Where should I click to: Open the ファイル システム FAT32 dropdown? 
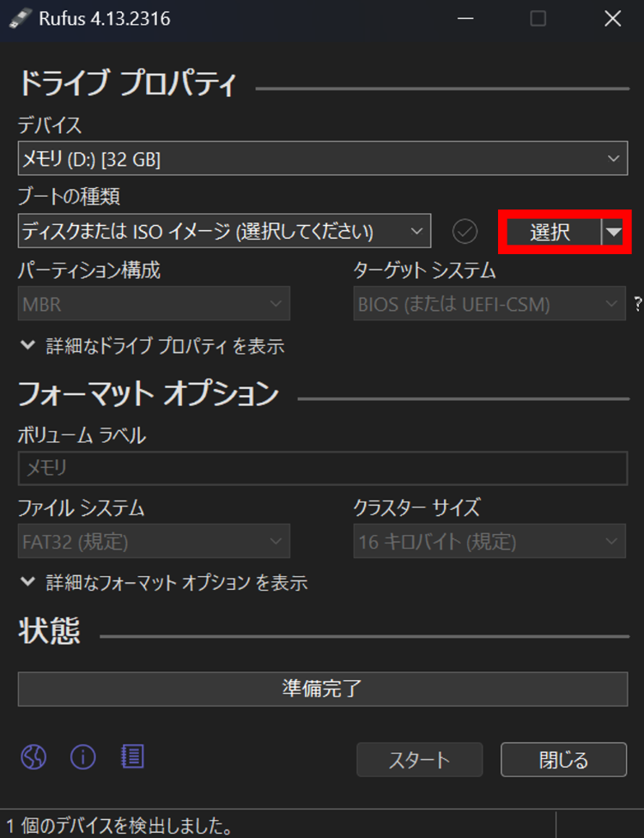pyautogui.click(x=154, y=541)
